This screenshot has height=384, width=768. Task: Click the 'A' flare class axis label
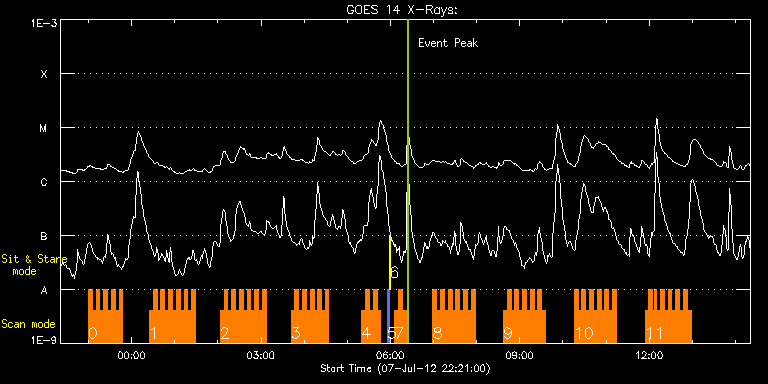click(44, 290)
